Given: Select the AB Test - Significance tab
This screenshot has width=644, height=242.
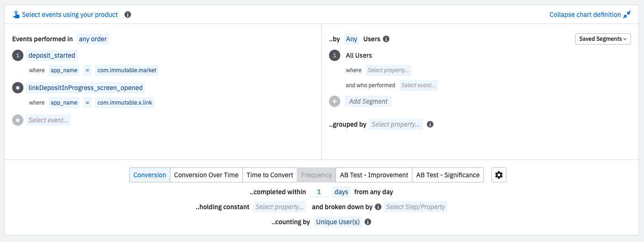Looking at the screenshot, I should point(448,175).
